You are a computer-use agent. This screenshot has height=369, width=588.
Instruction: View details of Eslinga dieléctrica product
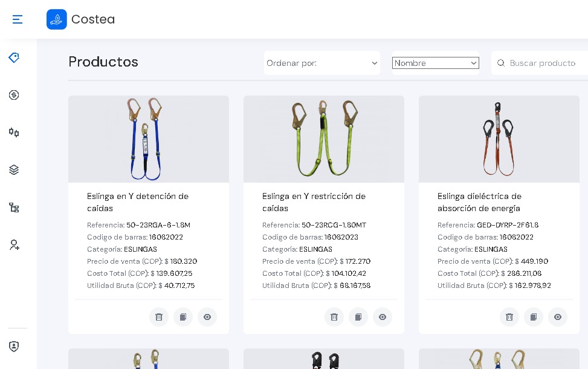[x=558, y=317]
